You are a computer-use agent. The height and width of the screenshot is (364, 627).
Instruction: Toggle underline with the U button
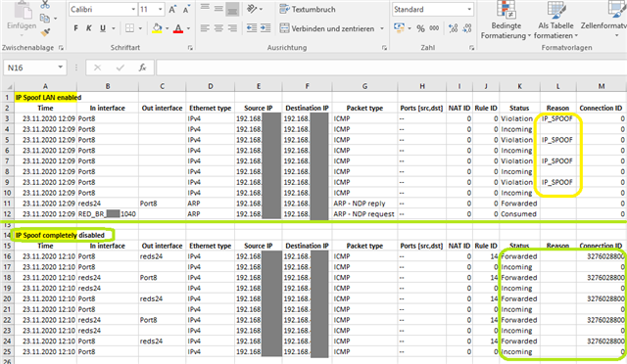pos(103,28)
